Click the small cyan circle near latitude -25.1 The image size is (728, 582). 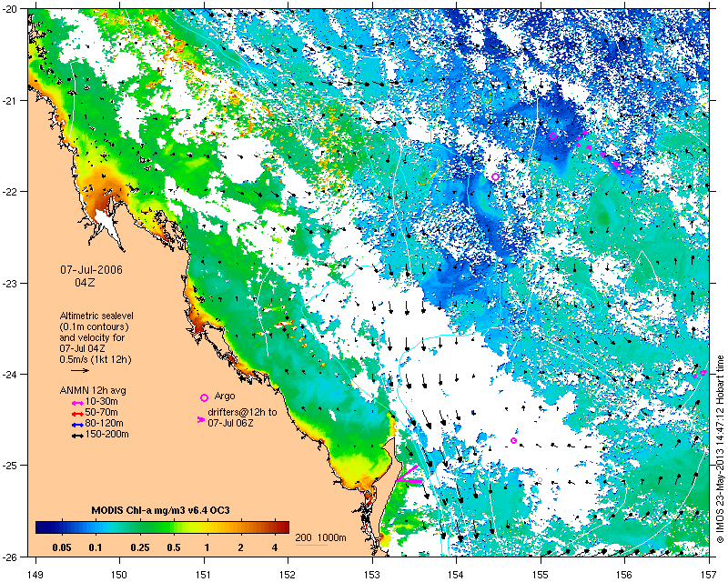pyautogui.click(x=540, y=479)
